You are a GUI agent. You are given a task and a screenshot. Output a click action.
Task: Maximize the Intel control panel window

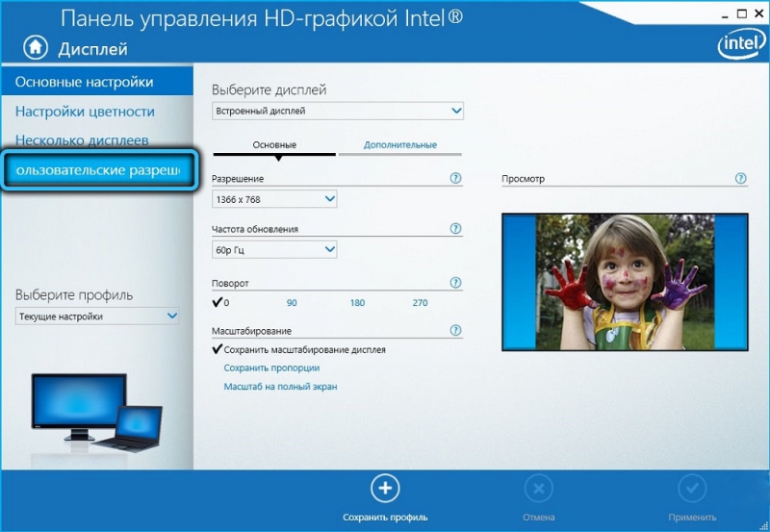742,13
